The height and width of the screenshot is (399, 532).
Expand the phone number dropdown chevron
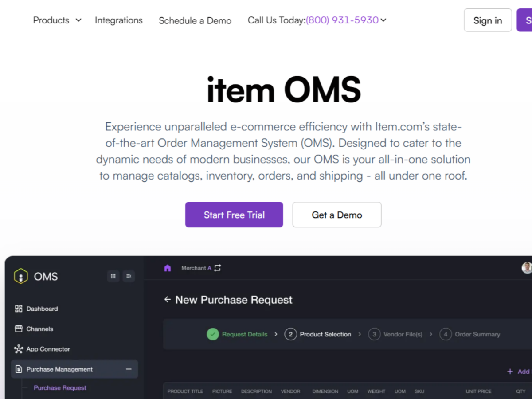[383, 20]
